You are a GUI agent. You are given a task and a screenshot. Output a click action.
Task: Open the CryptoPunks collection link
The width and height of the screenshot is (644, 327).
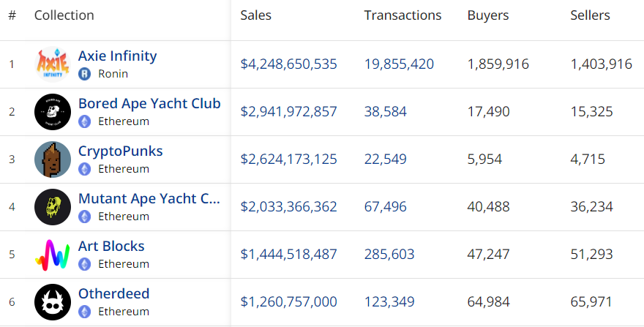[x=120, y=151]
